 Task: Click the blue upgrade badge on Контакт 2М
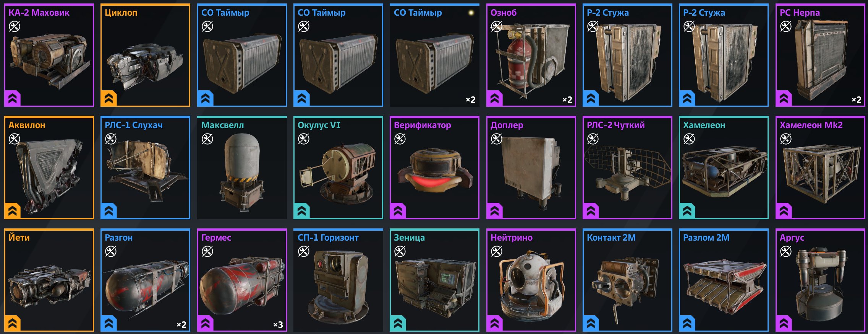tap(591, 324)
